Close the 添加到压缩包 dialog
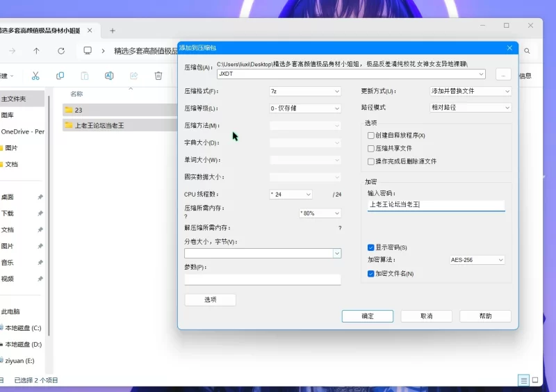This screenshot has height=392, width=556. pos(509,48)
